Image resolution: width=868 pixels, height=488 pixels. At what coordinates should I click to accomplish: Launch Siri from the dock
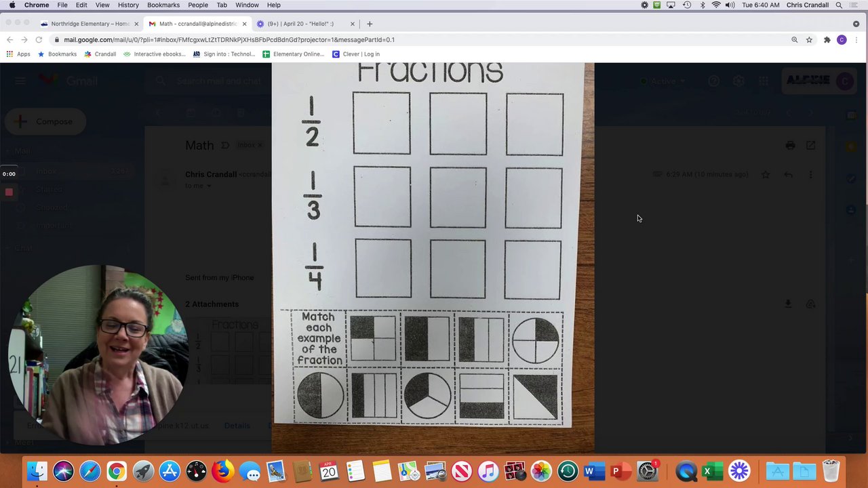point(64,471)
